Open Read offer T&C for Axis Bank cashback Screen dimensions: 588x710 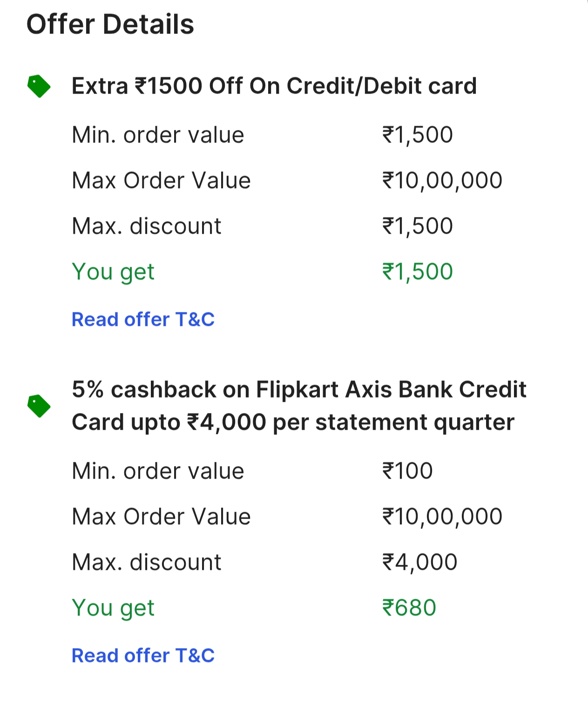coord(143,656)
